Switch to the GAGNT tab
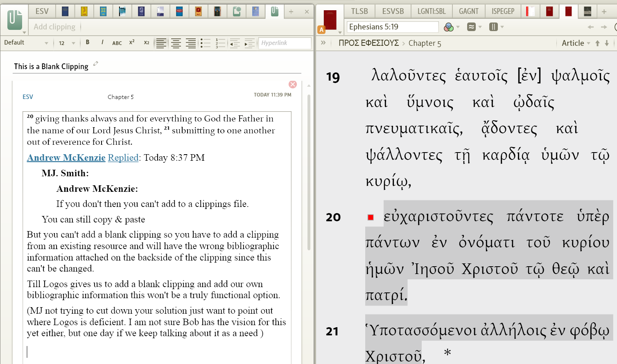This screenshot has height=364, width=617. point(469,11)
